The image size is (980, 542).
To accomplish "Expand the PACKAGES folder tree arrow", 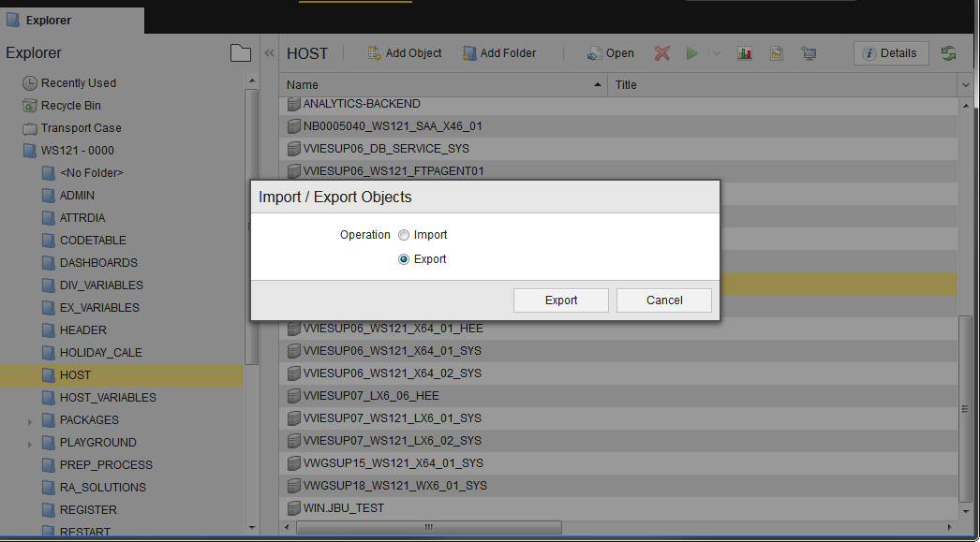I will point(30,421).
